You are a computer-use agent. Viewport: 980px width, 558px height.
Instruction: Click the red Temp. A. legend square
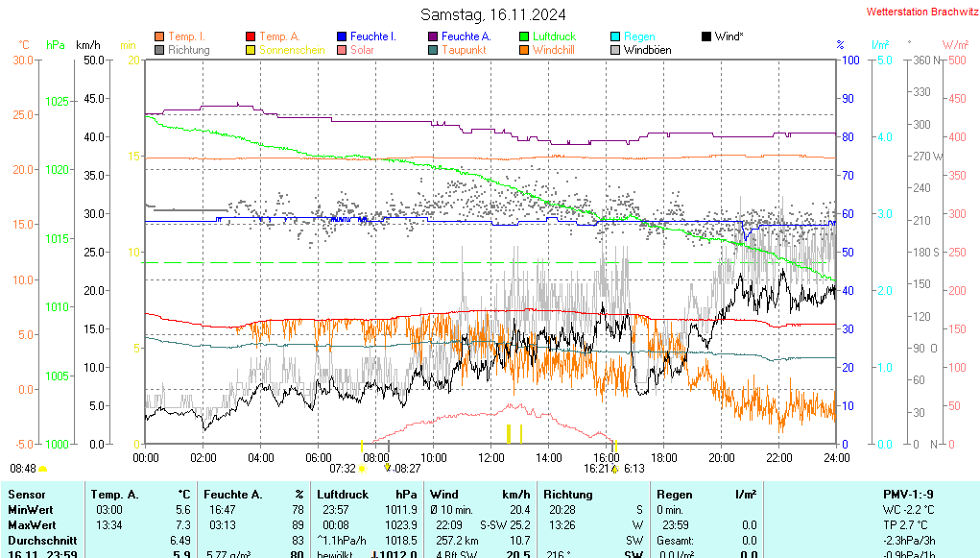point(251,36)
